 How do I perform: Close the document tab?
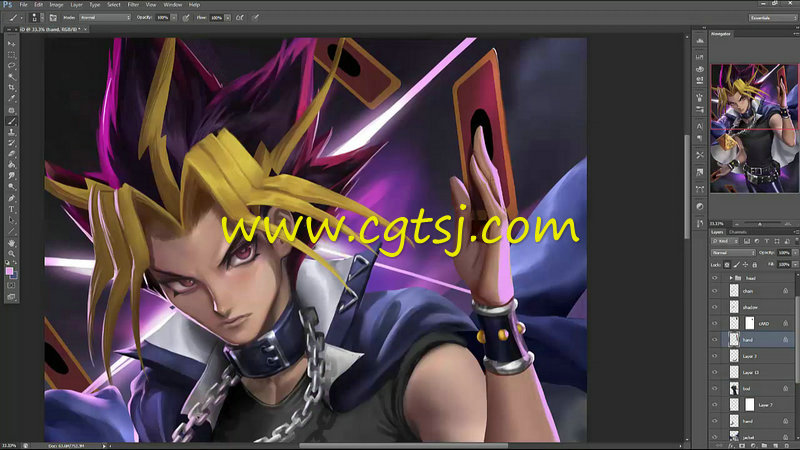pyautogui.click(x=85, y=29)
